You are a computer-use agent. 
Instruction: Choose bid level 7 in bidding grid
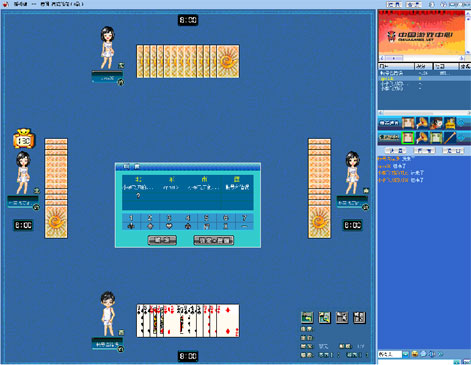(244, 218)
